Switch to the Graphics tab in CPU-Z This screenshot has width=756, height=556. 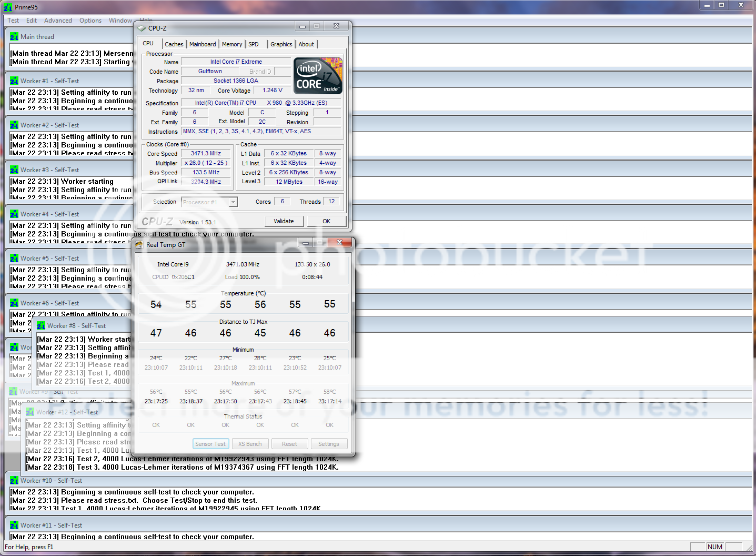[281, 44]
